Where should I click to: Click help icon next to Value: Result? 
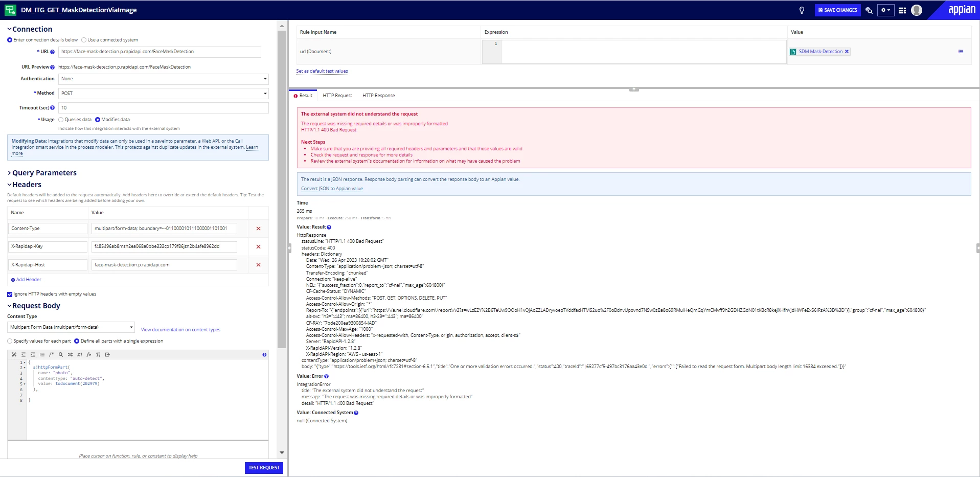tap(329, 227)
